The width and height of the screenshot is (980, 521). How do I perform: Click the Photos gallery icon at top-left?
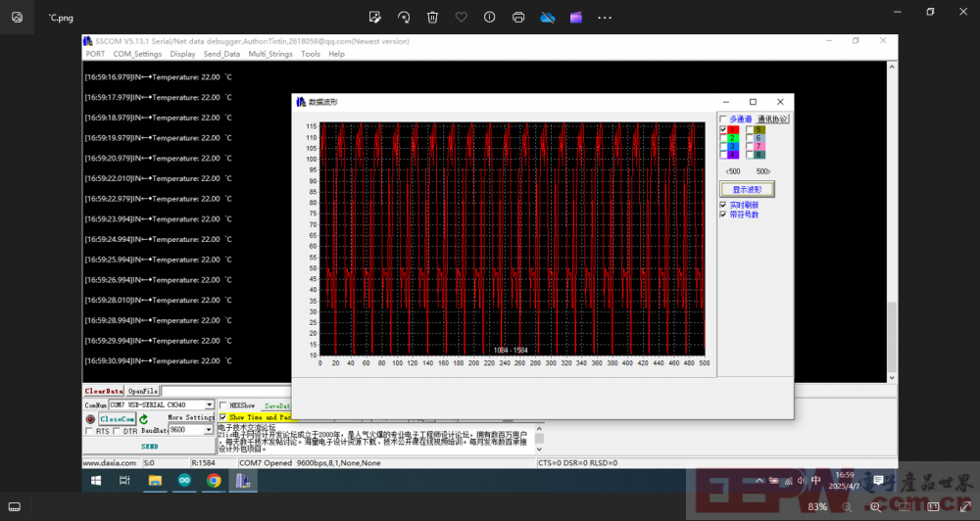17,18
